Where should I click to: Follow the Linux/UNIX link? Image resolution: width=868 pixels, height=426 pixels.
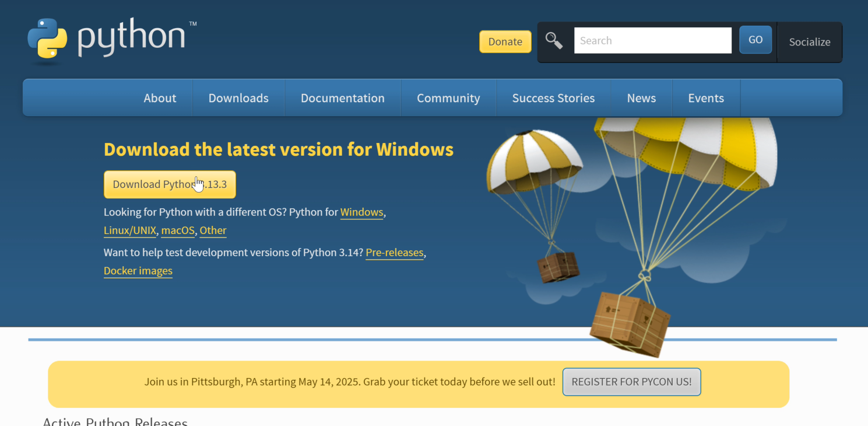coord(130,231)
